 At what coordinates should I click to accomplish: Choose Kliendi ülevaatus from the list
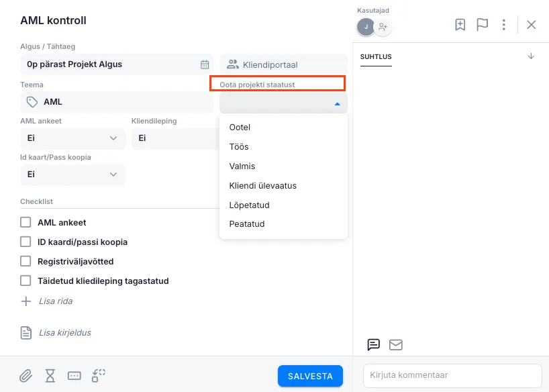(x=262, y=185)
